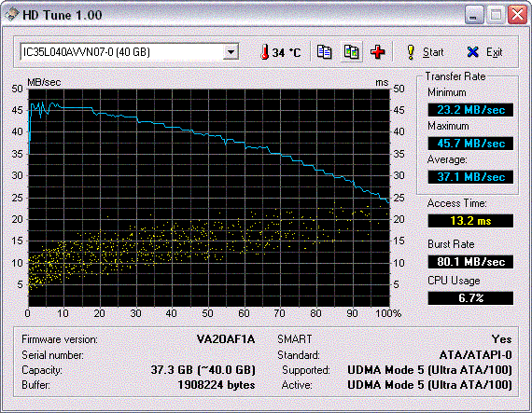Open the drive selection dropdown arrow

(x=231, y=52)
